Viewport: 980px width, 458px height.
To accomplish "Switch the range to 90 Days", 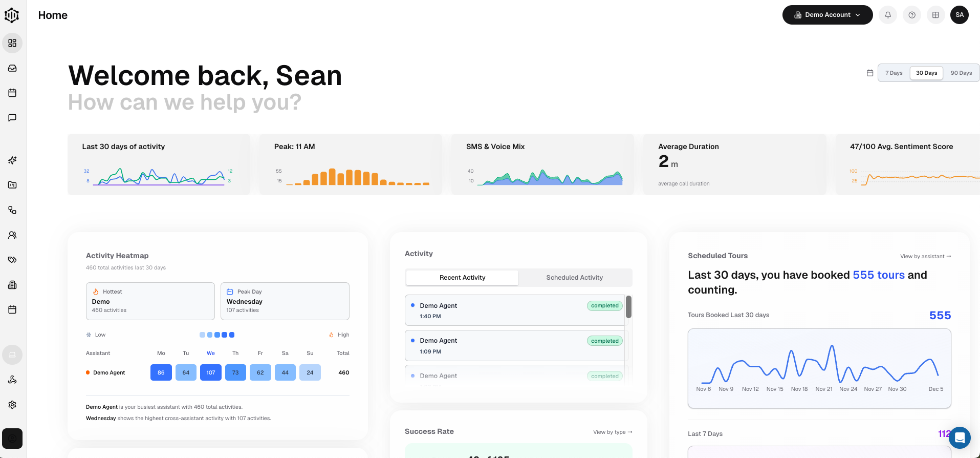I will (x=961, y=73).
